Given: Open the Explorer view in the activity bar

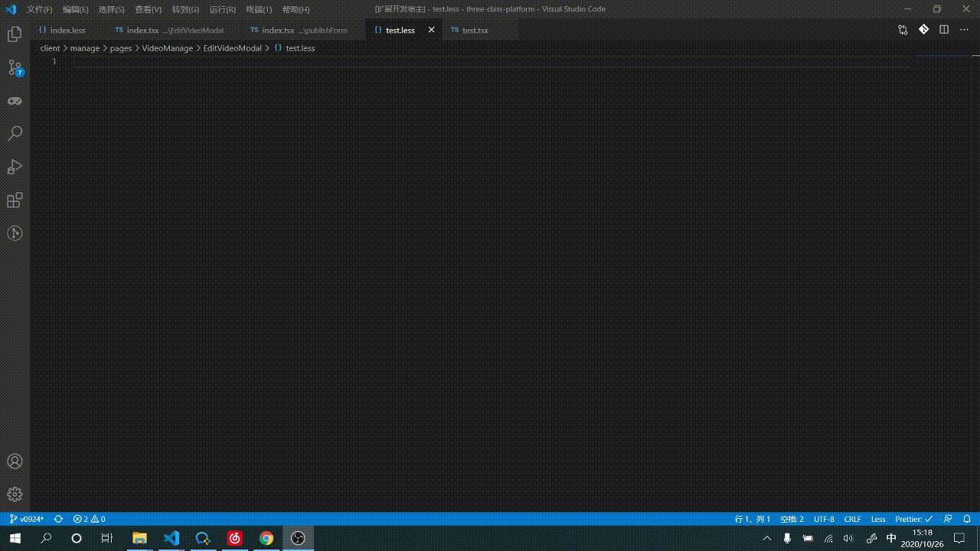Looking at the screenshot, I should (x=15, y=34).
